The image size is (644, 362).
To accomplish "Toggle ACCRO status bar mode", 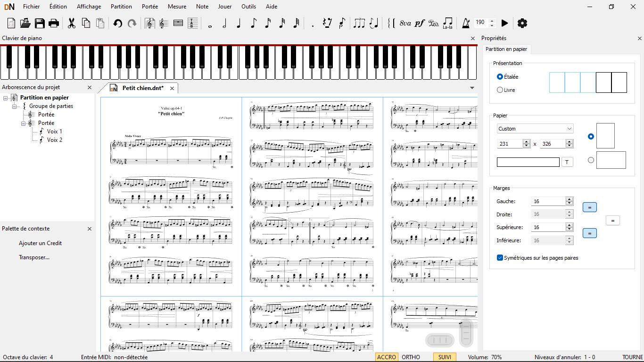I will pyautogui.click(x=387, y=357).
